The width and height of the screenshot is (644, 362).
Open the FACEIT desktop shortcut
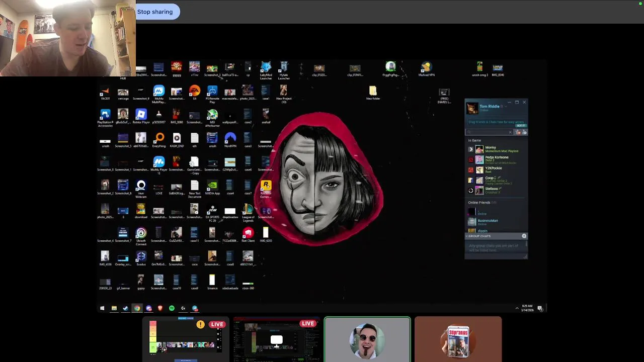(x=105, y=94)
